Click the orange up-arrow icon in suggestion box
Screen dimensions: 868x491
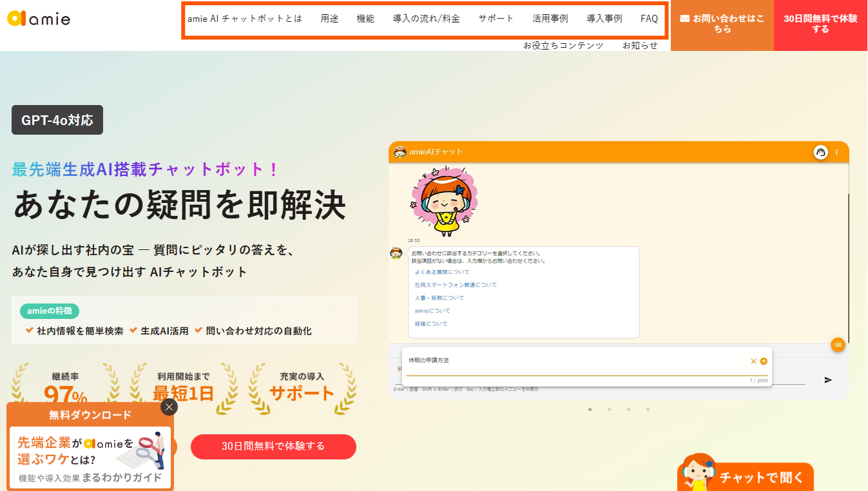[764, 361]
